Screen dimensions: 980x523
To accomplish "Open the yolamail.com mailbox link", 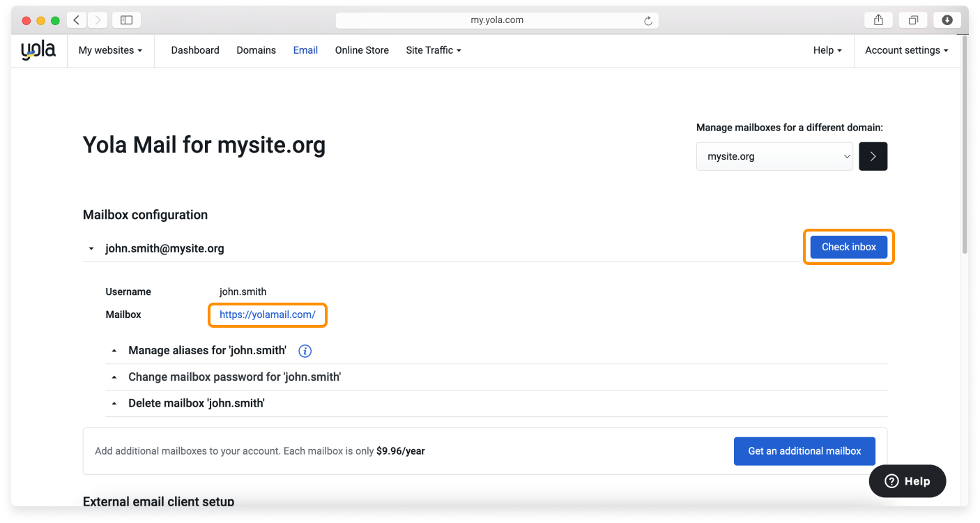I will click(267, 314).
